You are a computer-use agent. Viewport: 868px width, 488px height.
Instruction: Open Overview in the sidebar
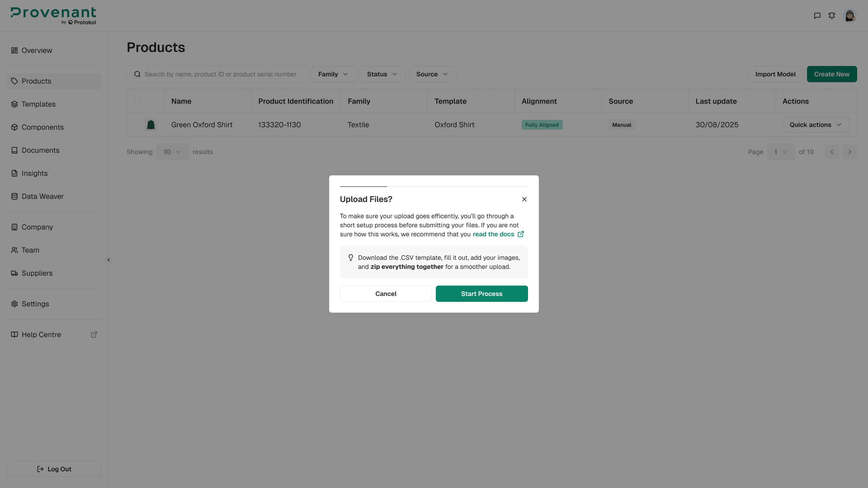54,50
